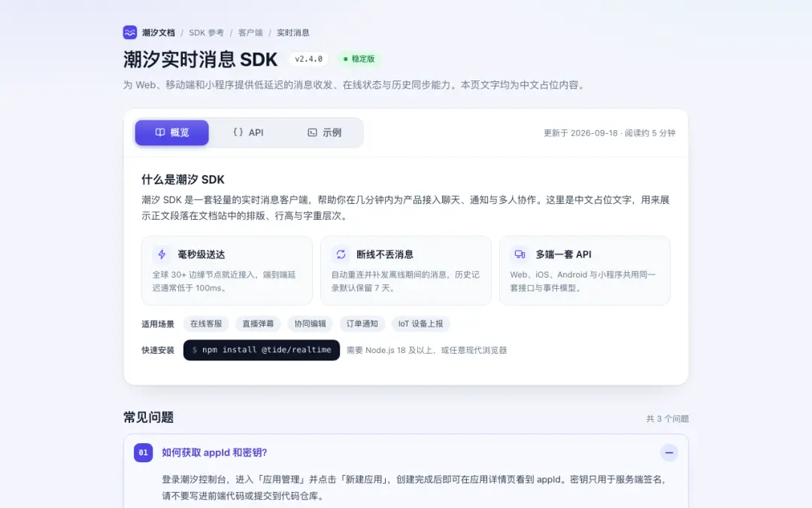Select the 在线客服 scenario tag
The image size is (812, 508).
(x=206, y=324)
